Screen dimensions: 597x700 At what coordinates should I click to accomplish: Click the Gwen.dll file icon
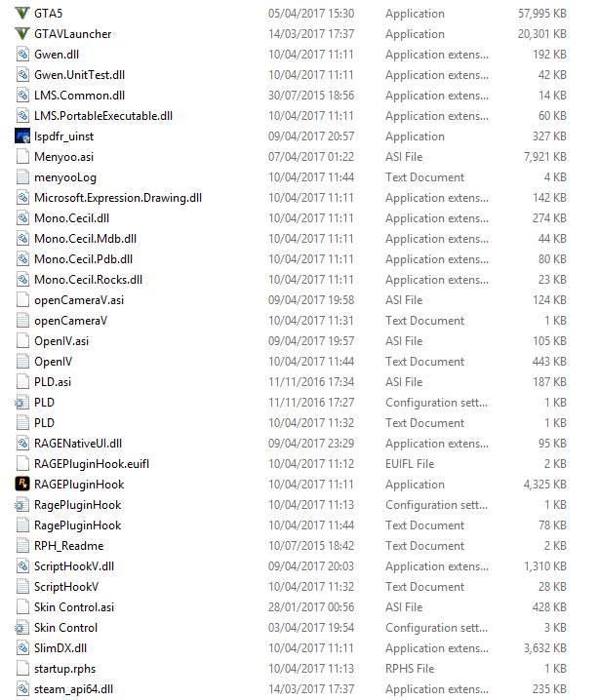point(22,55)
